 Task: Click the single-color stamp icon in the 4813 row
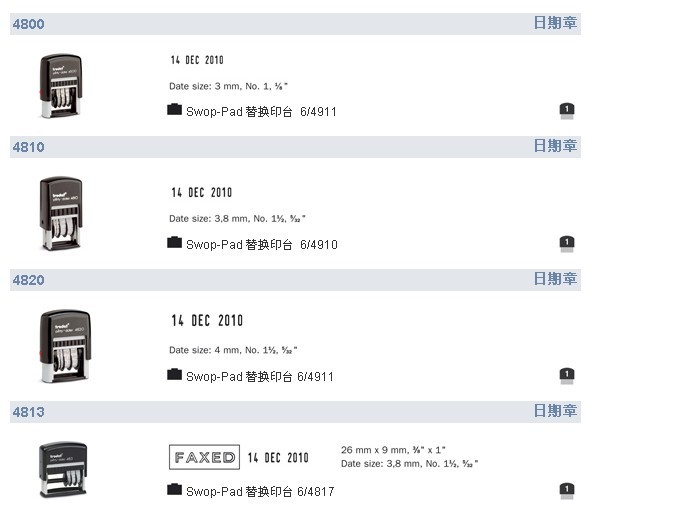click(567, 491)
